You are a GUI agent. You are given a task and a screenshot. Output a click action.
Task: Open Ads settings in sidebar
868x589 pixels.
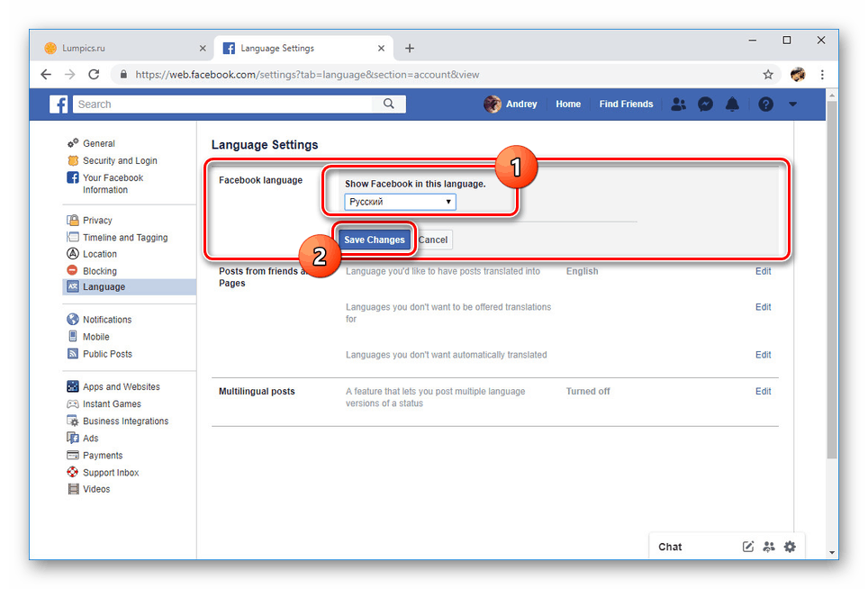90,439
